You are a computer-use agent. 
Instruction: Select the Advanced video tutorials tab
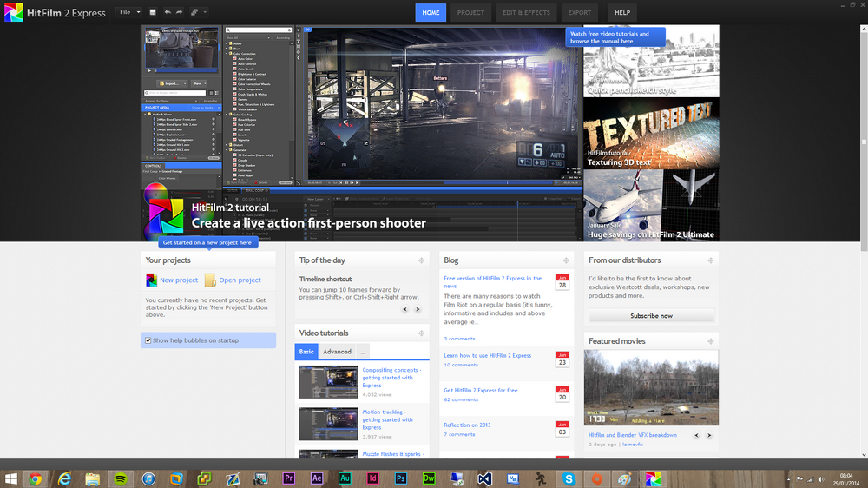tap(337, 352)
